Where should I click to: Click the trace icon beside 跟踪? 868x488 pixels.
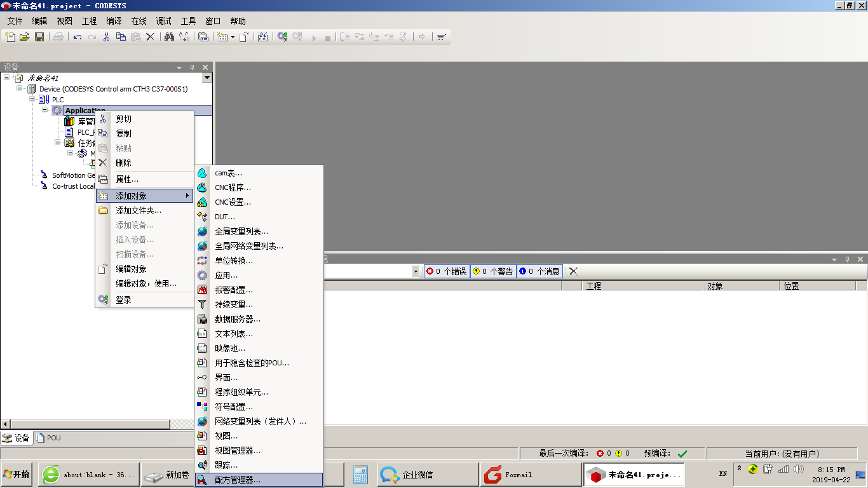click(202, 465)
